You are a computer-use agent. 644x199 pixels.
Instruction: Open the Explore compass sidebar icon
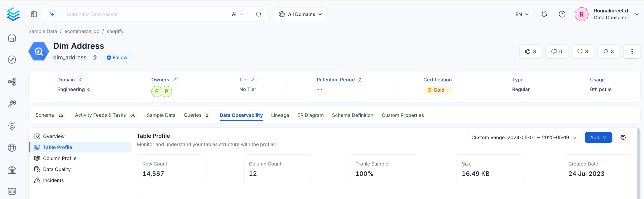click(x=12, y=60)
